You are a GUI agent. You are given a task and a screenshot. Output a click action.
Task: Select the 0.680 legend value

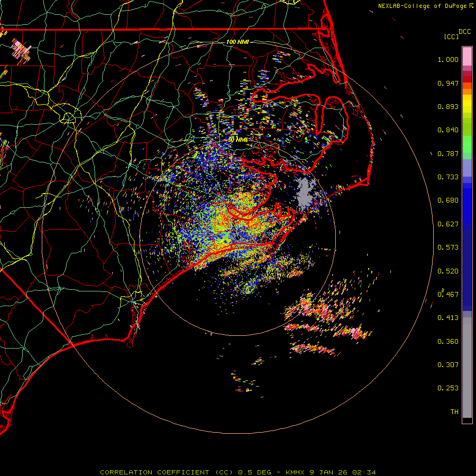coord(448,200)
